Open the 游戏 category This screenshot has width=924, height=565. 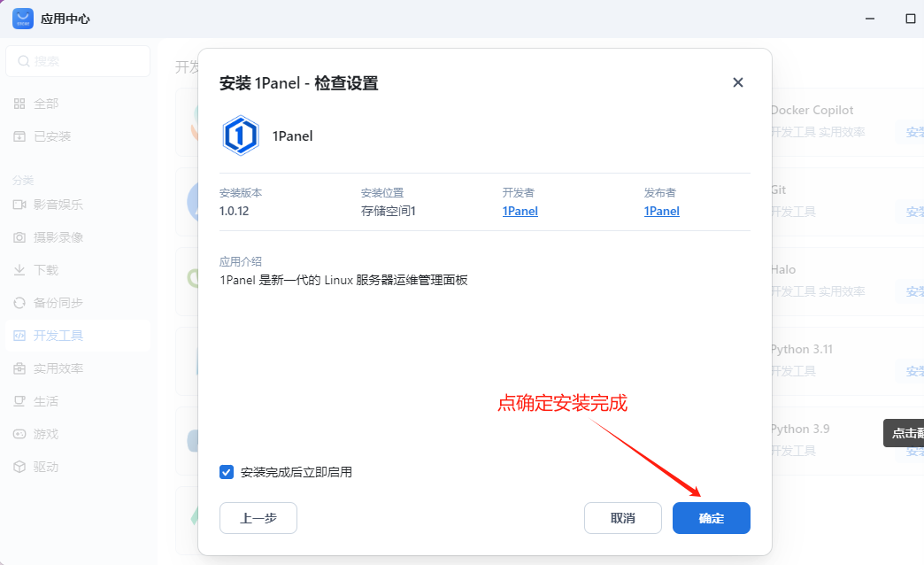coord(78,434)
